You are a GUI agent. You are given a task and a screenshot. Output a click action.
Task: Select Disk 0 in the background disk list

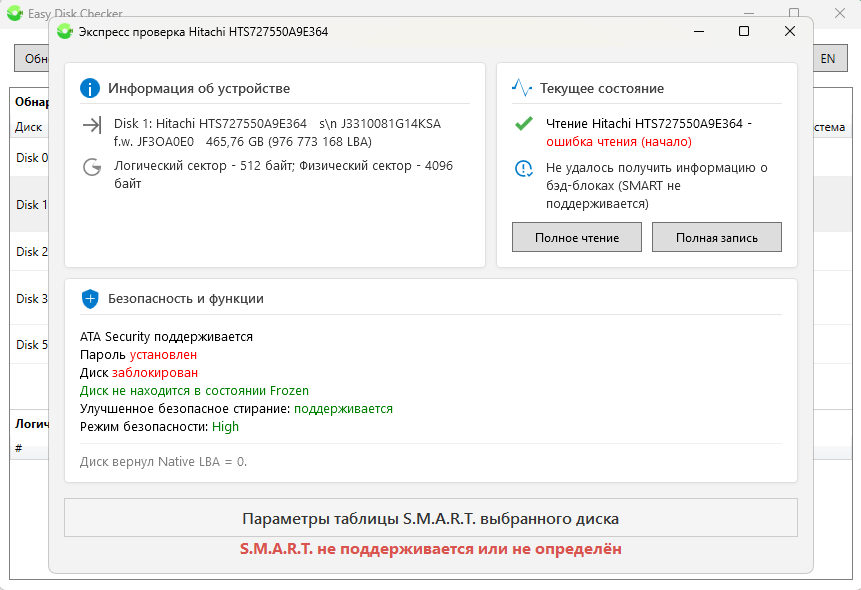pos(28,158)
